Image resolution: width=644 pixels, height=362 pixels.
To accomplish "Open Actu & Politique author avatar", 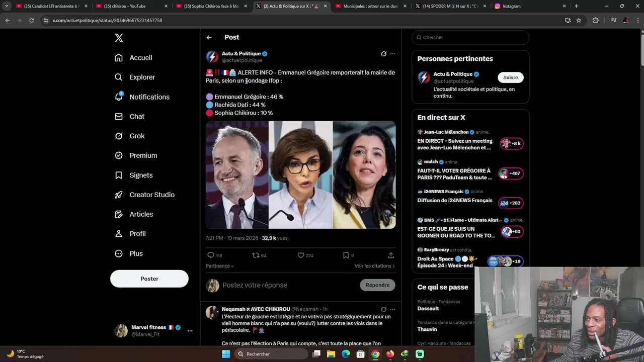I will (212, 57).
